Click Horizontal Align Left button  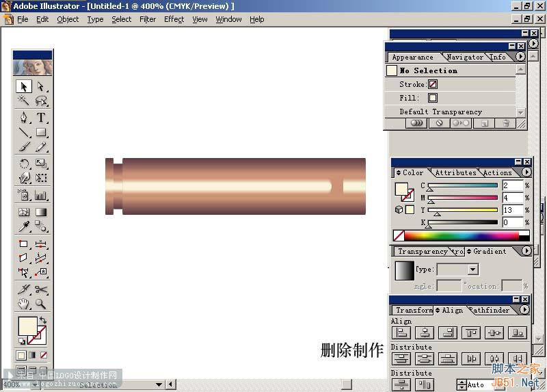point(401,332)
